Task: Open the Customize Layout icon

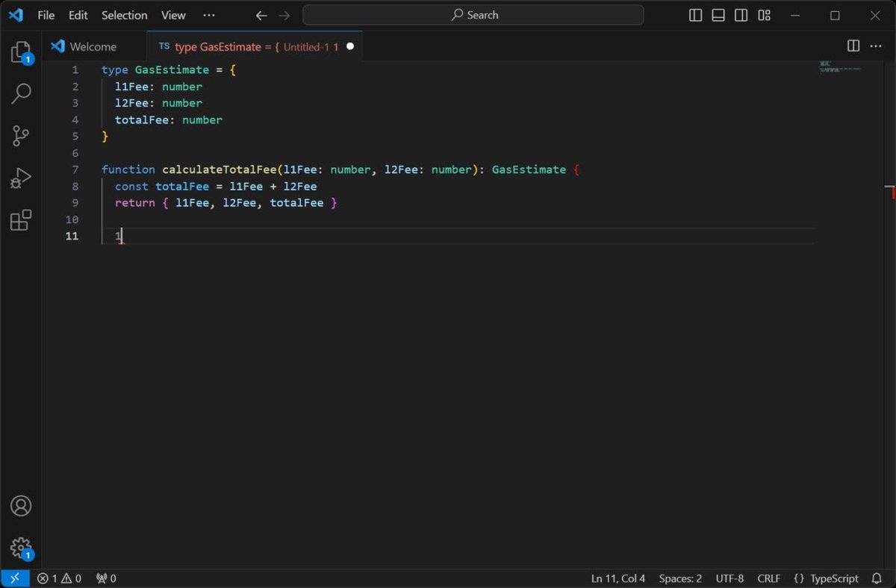Action: tap(764, 15)
